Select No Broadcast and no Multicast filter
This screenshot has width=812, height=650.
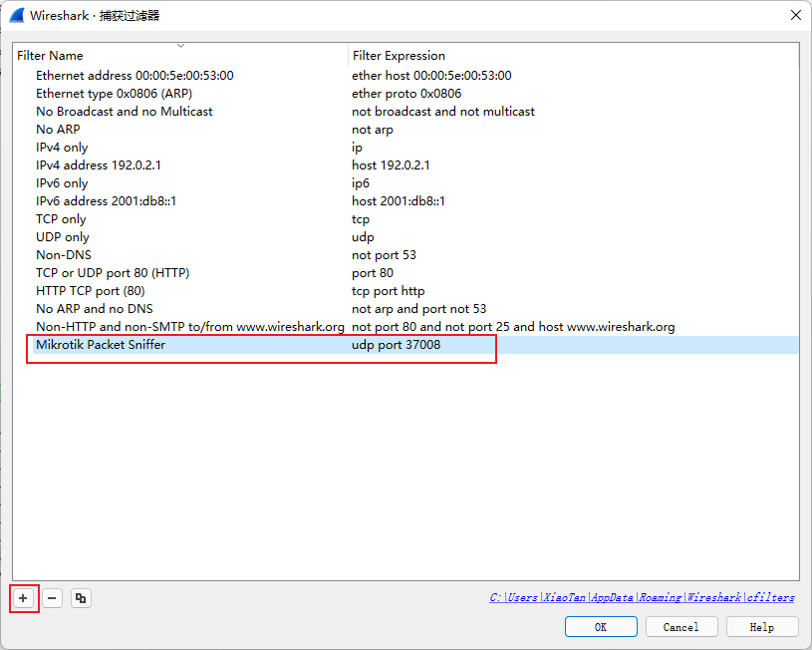(x=125, y=112)
